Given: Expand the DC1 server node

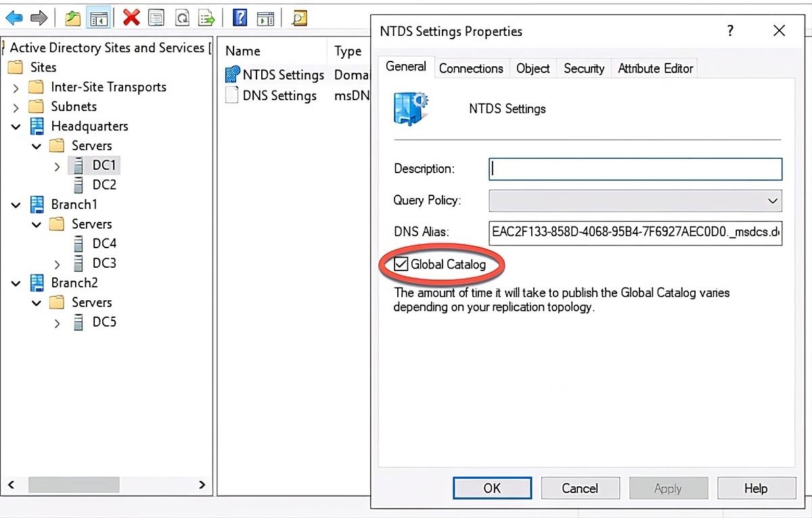Looking at the screenshot, I should 58,165.
